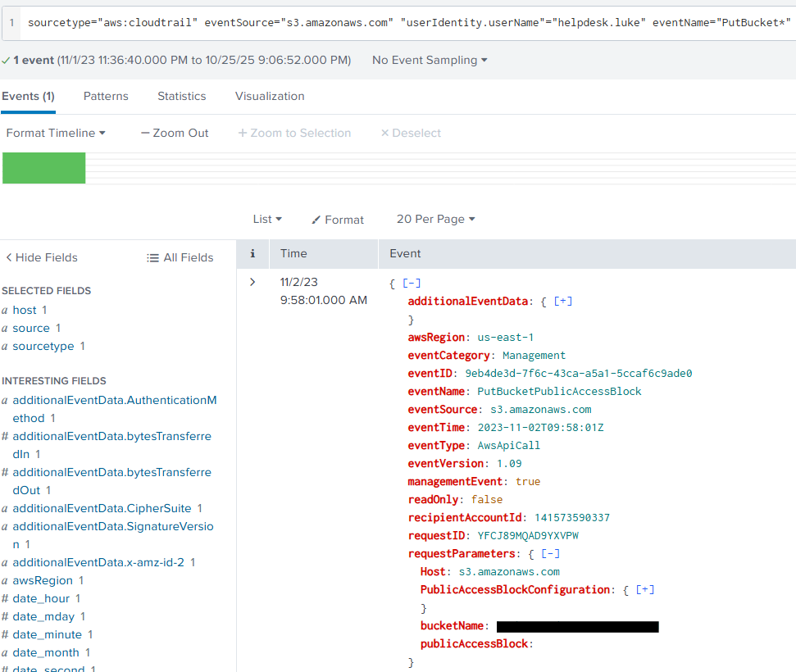Expand PublicAccessBlockConfiguration node

tap(645, 589)
